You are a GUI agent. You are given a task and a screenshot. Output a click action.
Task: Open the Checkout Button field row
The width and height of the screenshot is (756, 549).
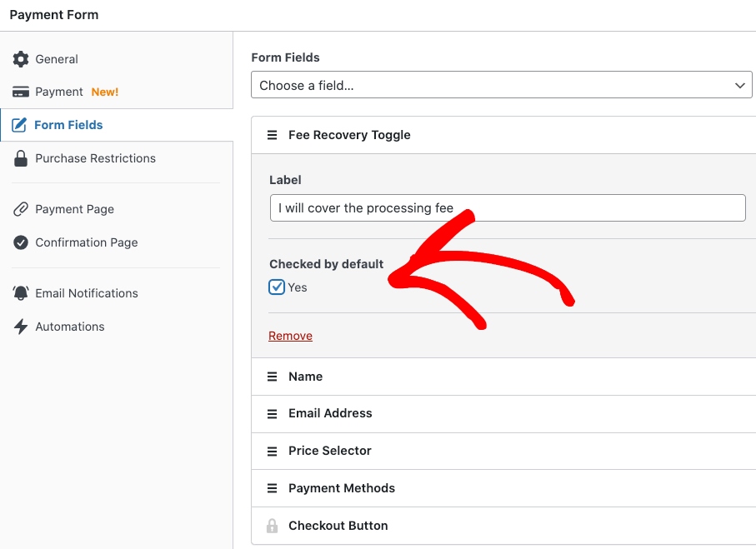coord(338,526)
